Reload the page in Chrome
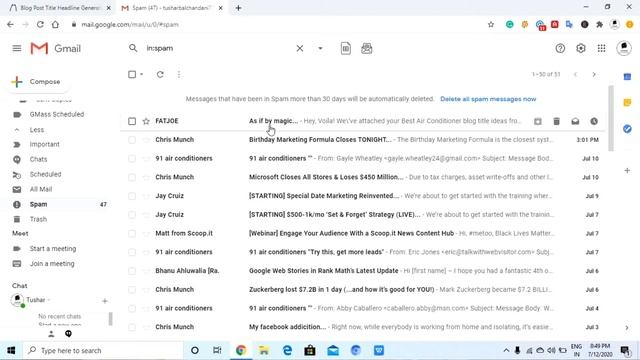 click(x=40, y=24)
